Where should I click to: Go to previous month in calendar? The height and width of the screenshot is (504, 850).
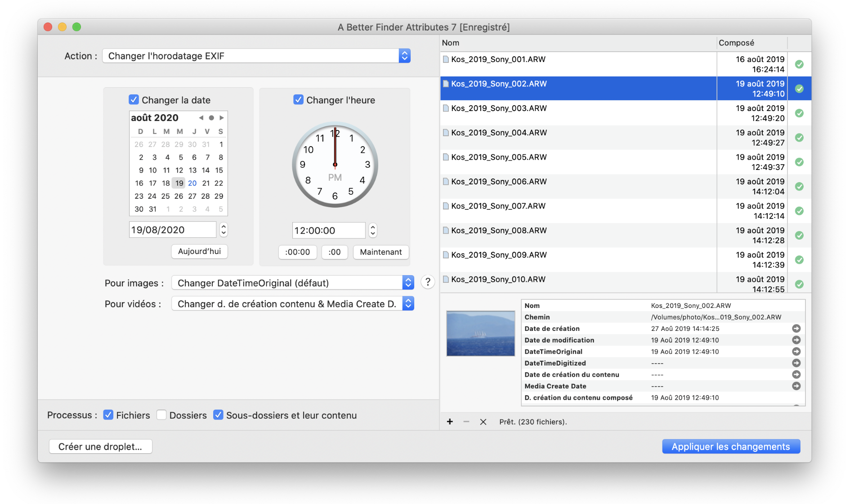pos(201,118)
